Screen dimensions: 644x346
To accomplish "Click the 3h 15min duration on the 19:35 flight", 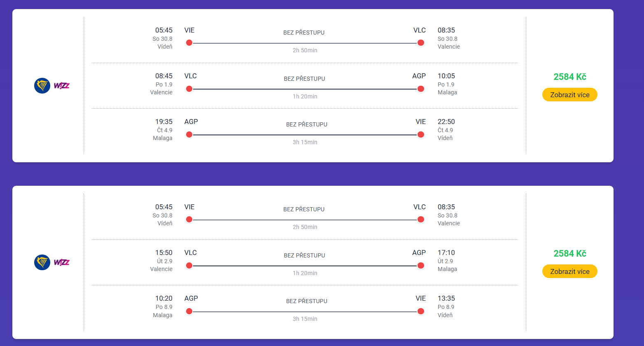I will [305, 142].
